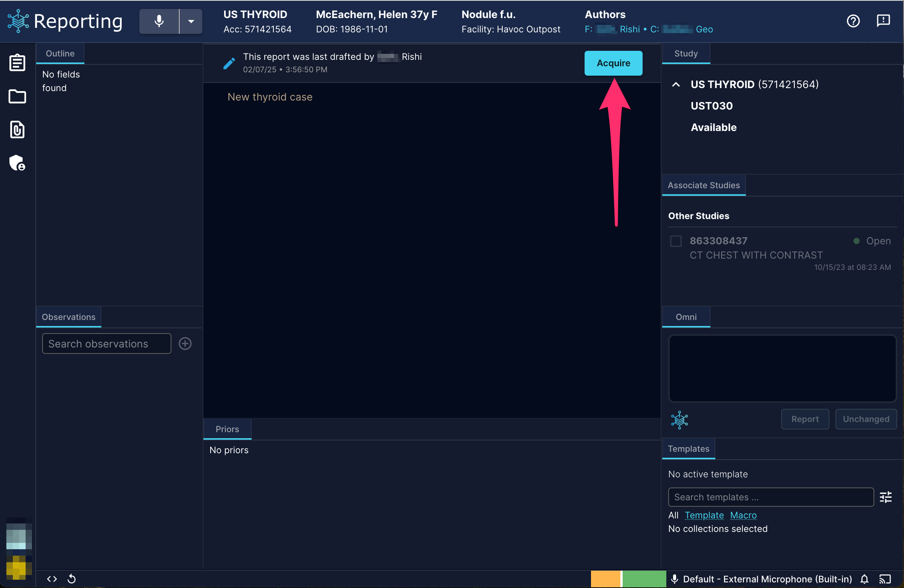The height and width of the screenshot is (588, 904).
Task: Click the microphone dictation button
Action: tap(159, 21)
